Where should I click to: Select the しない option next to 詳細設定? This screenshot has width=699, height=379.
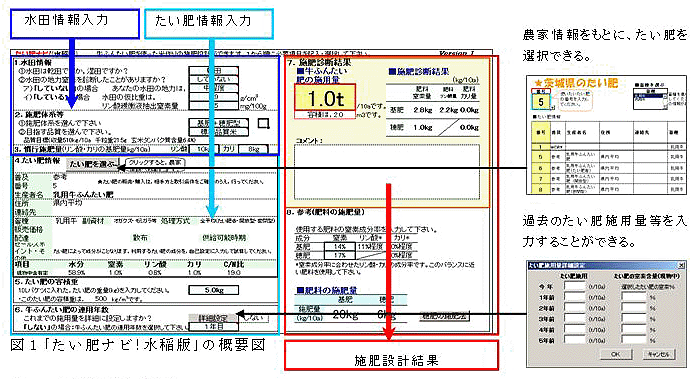pos(254,318)
